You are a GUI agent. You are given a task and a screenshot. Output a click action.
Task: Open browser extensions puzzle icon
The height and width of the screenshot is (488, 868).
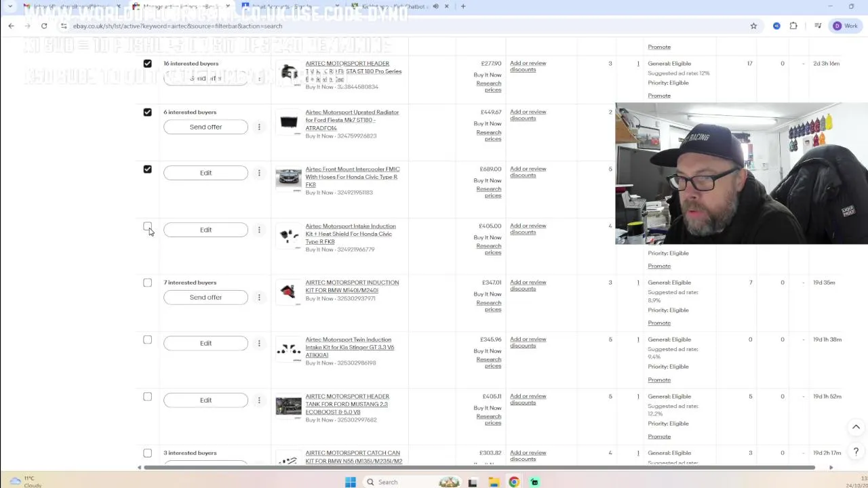coord(793,26)
